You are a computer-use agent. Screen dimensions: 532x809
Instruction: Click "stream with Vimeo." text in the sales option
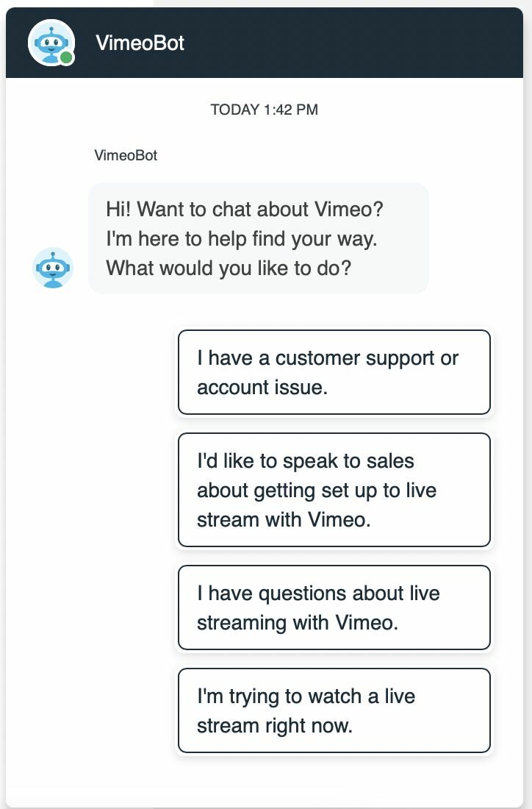click(x=284, y=519)
